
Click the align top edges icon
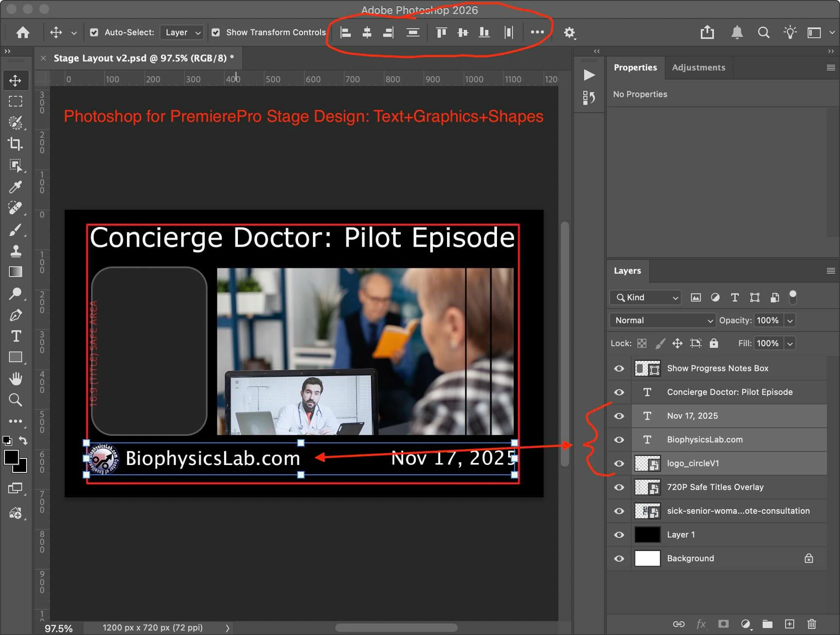441,32
